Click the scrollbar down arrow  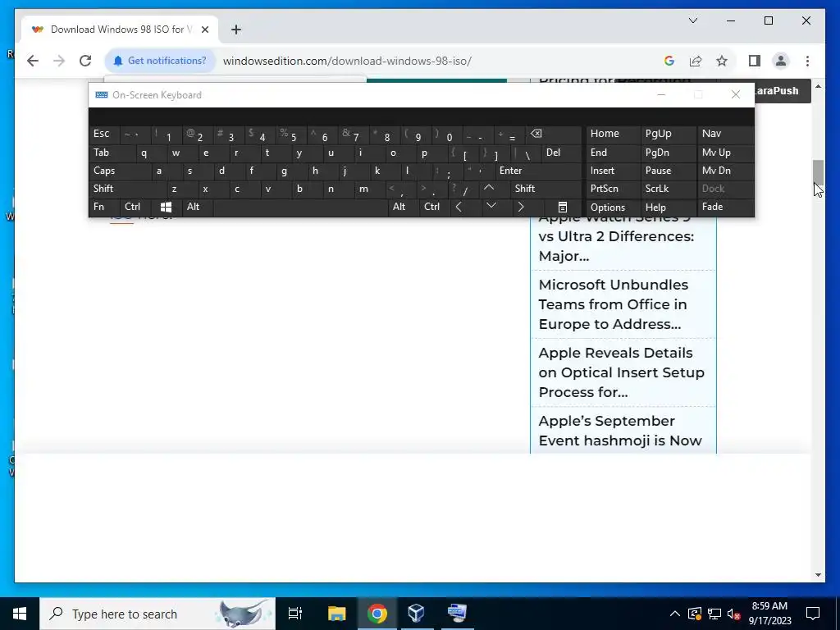[818, 575]
